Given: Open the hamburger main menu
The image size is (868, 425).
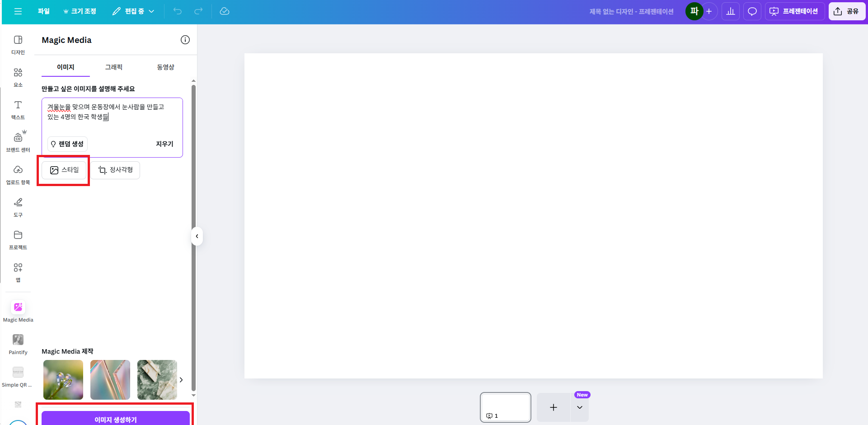Looking at the screenshot, I should pos(18,11).
